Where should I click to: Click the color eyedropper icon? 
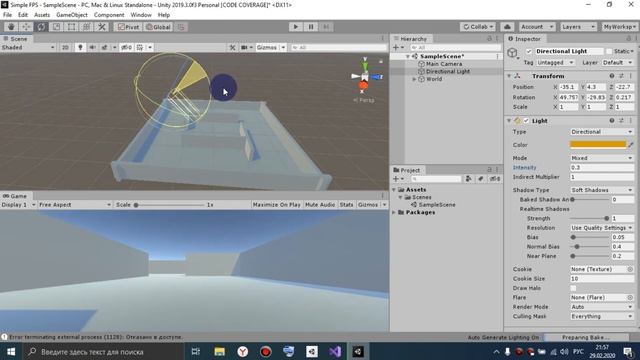click(631, 145)
